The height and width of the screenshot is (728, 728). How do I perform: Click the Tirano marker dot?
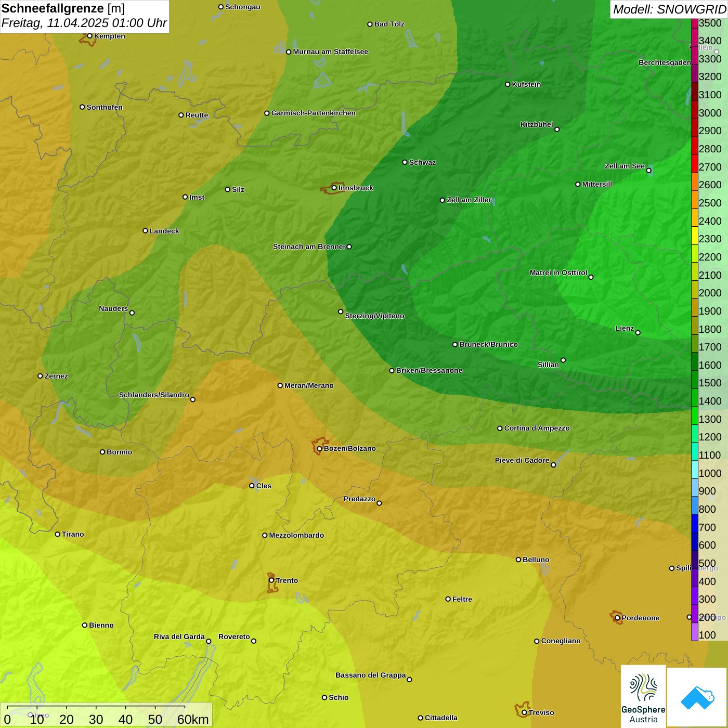pyautogui.click(x=58, y=534)
